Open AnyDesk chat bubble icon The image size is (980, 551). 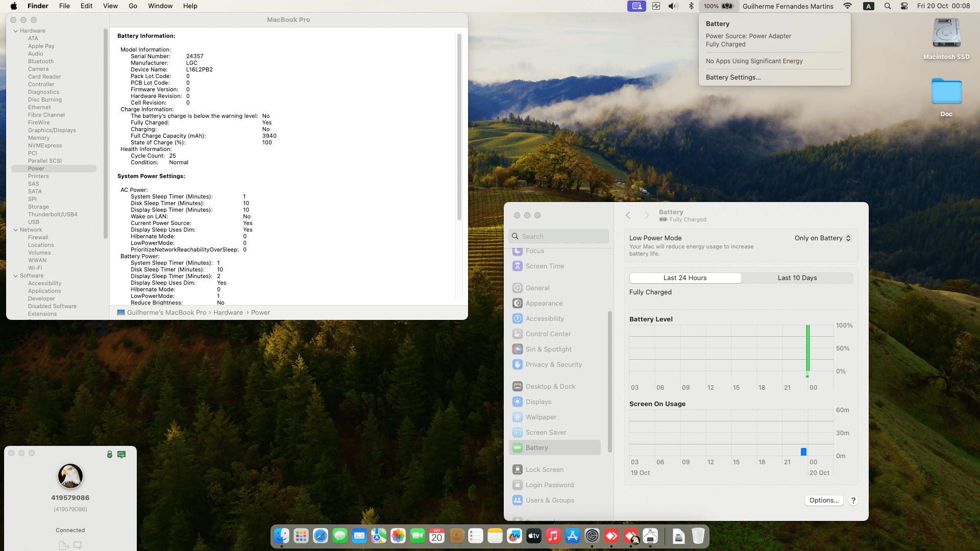click(x=78, y=545)
